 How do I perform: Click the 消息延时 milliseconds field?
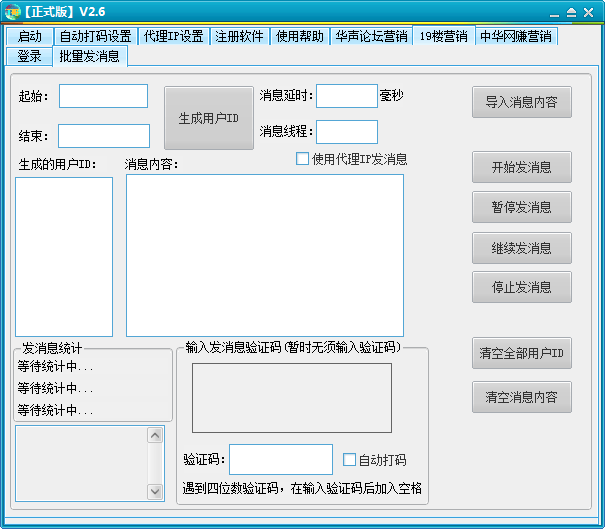(x=346, y=96)
